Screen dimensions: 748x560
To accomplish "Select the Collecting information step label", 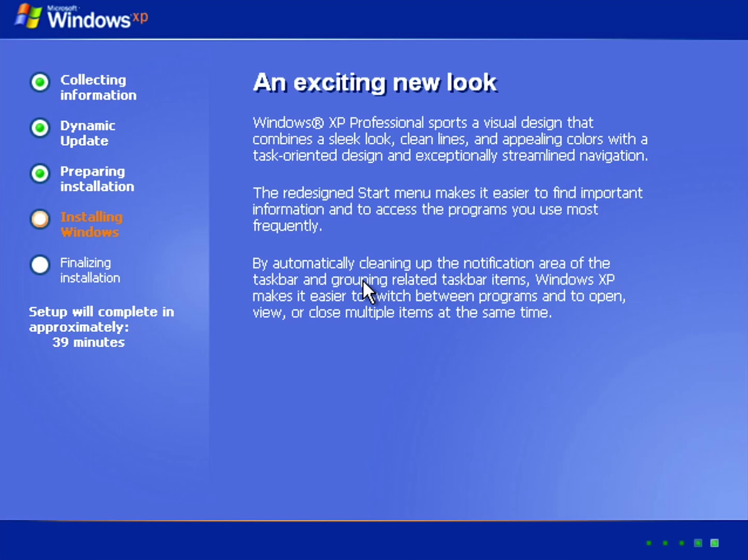I will tap(98, 87).
